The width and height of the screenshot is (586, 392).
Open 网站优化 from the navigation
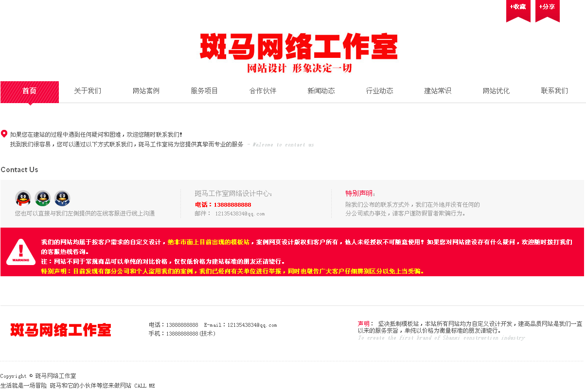pyautogui.click(x=496, y=91)
